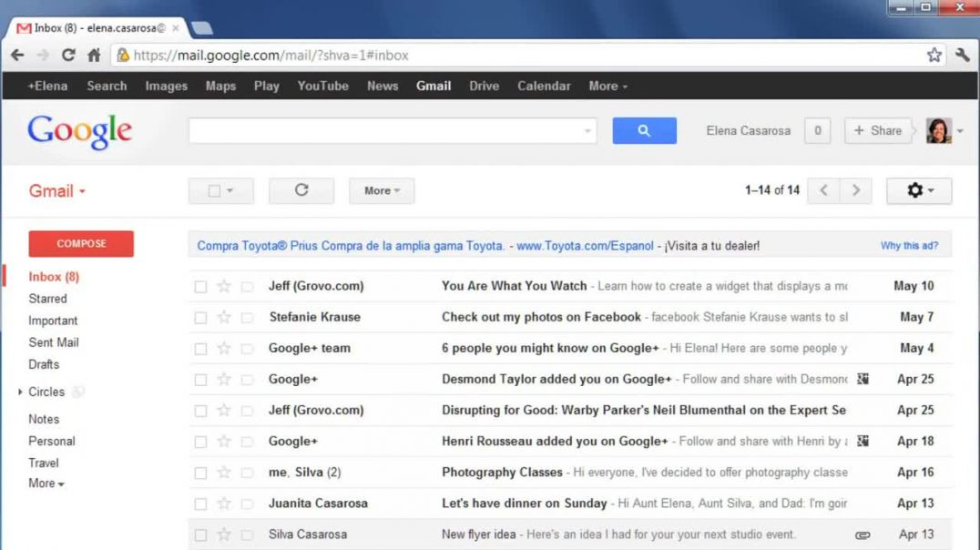
Task: Click the browser back arrow
Action: 17,55
